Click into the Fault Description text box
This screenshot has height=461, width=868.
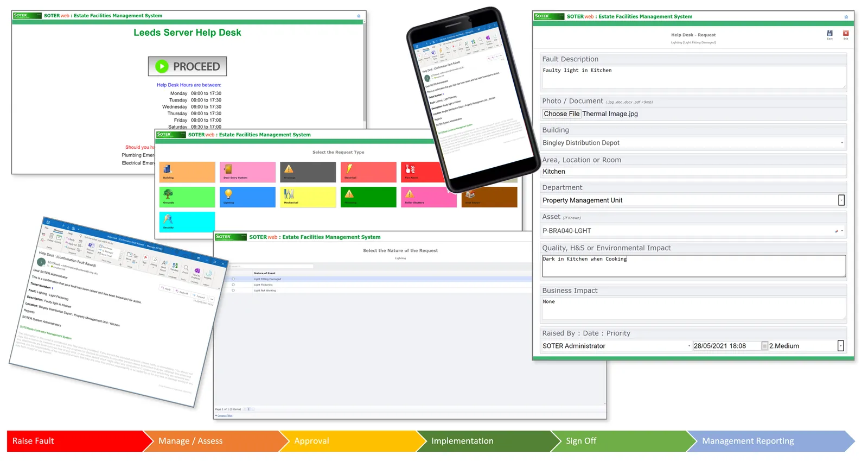(694, 77)
